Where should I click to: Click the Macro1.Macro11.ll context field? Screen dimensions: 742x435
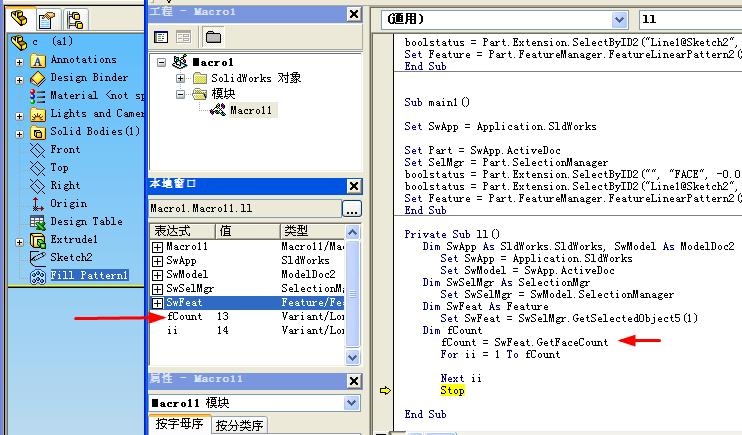click(x=245, y=208)
